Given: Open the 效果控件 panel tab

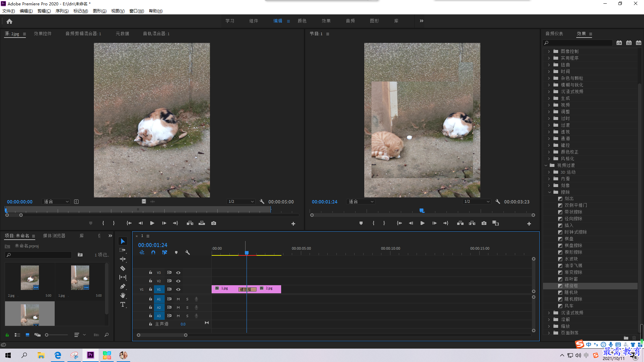Looking at the screenshot, I should 43,34.
